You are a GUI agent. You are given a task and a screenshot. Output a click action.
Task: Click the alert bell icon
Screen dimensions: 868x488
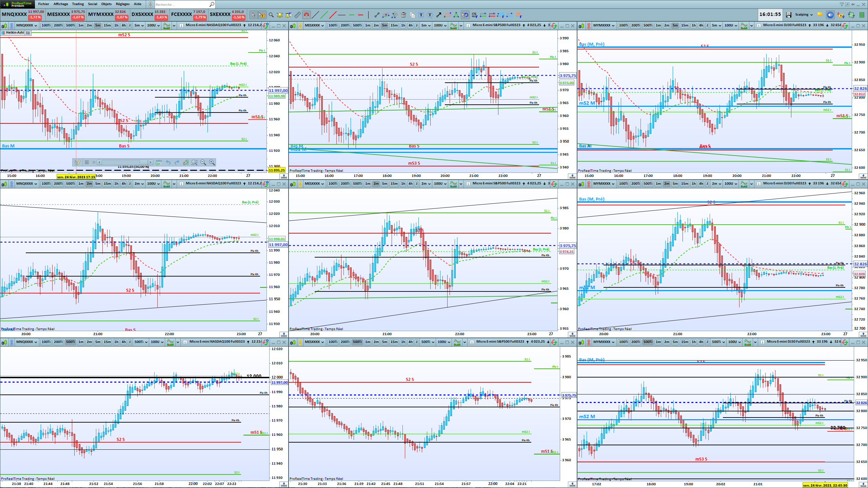coord(280,15)
